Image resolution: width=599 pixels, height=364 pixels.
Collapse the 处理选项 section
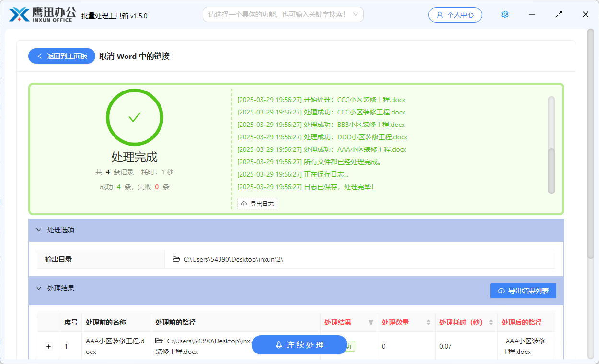(x=39, y=230)
